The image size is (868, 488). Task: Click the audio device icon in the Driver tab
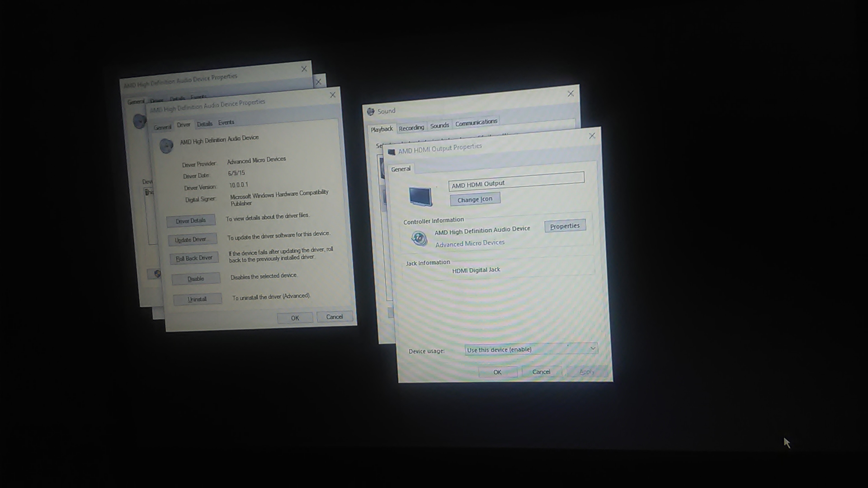166,145
